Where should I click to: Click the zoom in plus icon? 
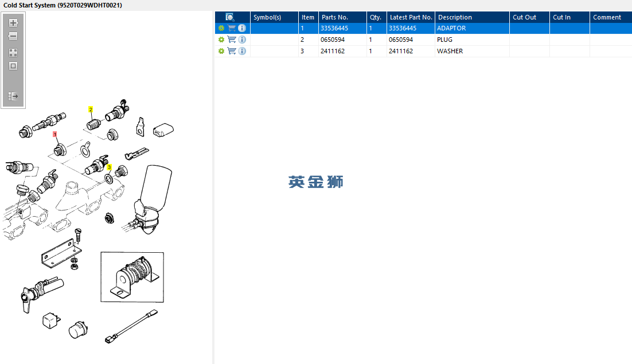click(13, 23)
